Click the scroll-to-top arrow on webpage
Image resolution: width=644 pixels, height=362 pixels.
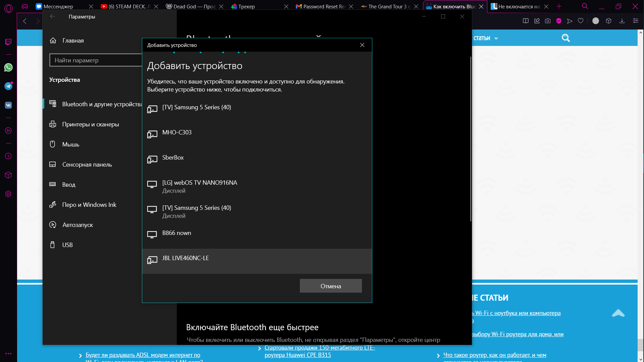[618, 313]
